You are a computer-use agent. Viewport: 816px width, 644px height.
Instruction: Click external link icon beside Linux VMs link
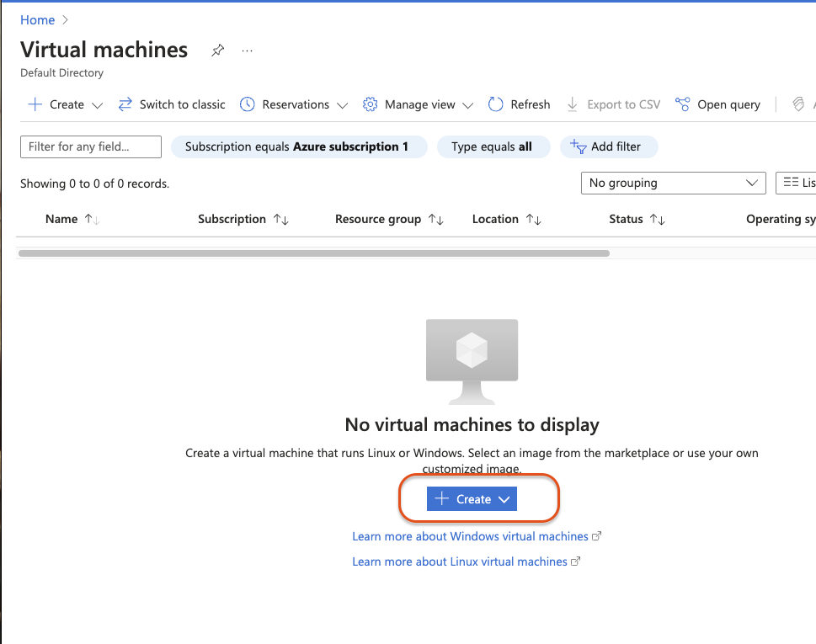pos(575,562)
